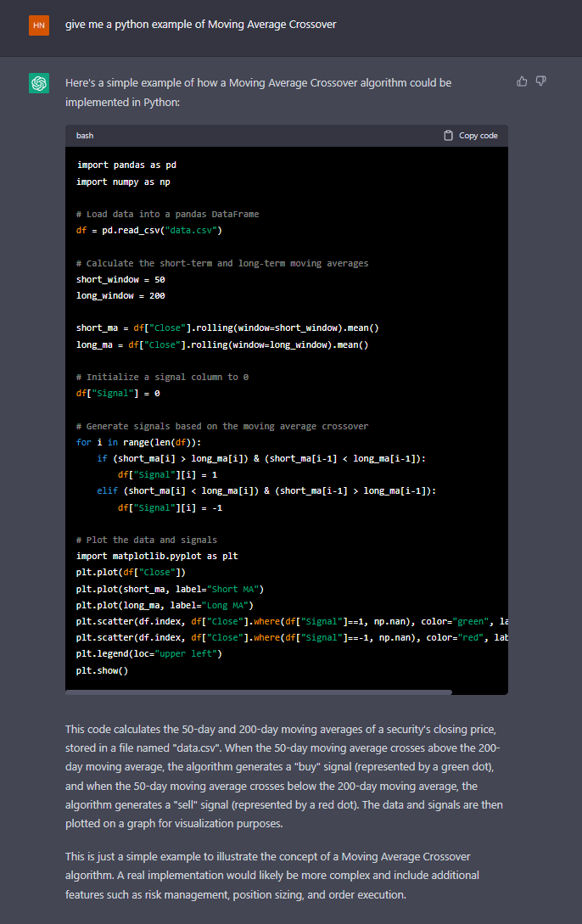This screenshot has width=582, height=924.
Task: Click the paragraph starting 'This code calculates the 50-day'
Action: tap(284, 776)
